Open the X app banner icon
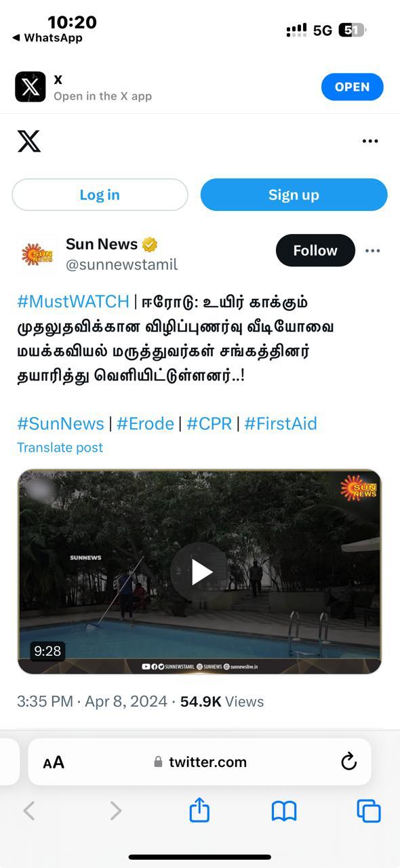 point(31,87)
